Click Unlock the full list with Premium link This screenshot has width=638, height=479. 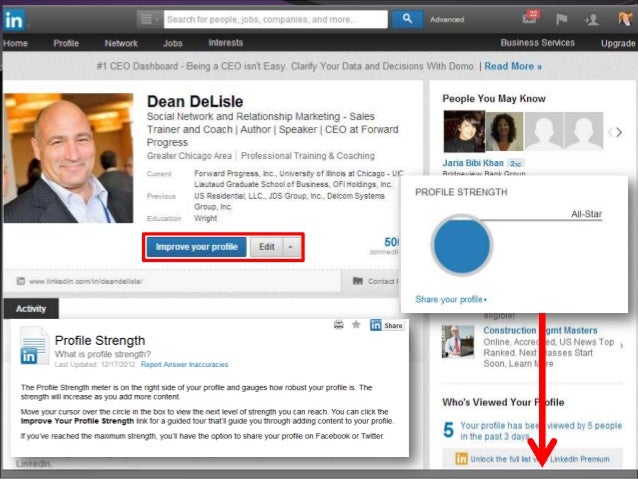coord(540,459)
